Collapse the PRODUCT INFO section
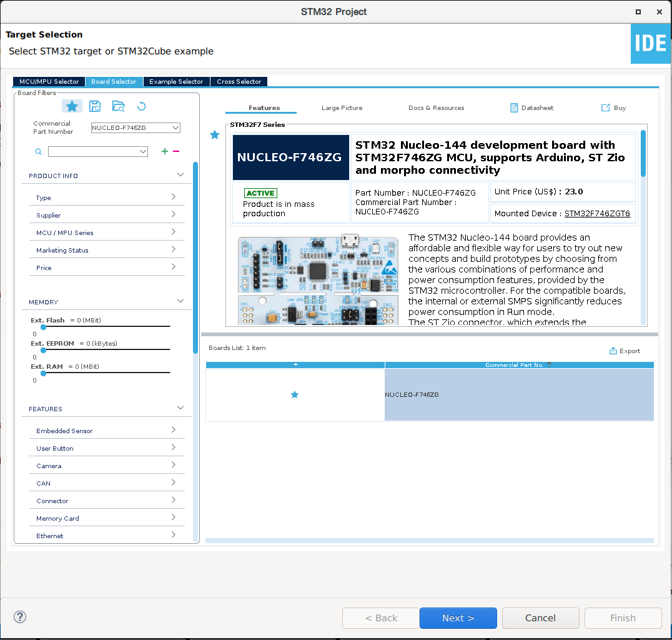This screenshot has width=672, height=640. [x=180, y=175]
